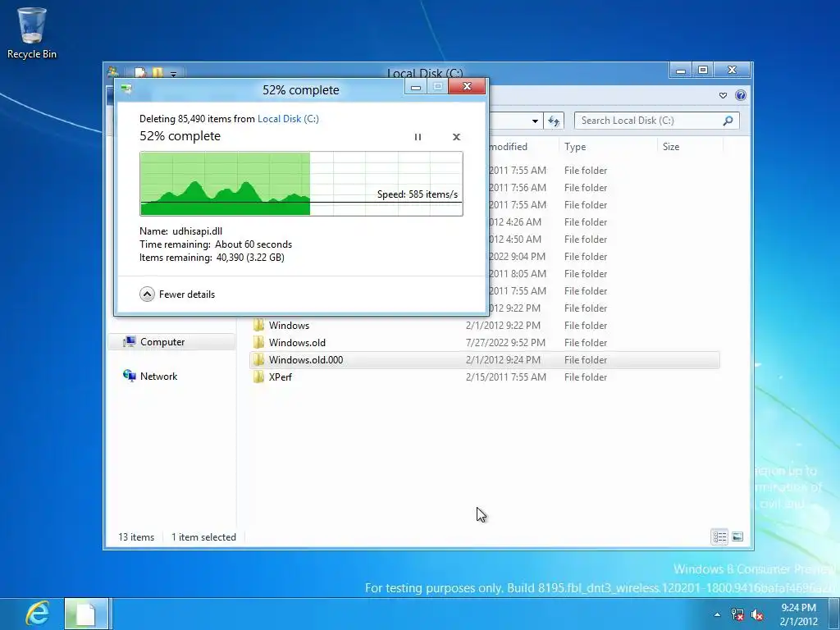Minimize the 52% complete dialog
The height and width of the screenshot is (630, 840).
(x=416, y=87)
